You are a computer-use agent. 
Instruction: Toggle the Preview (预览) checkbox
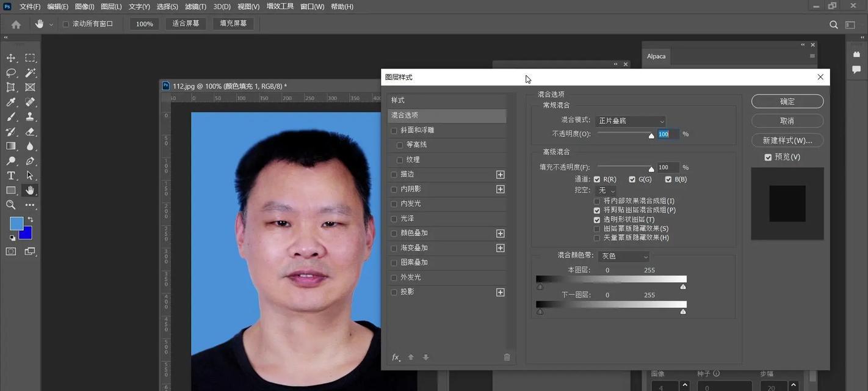coord(768,157)
